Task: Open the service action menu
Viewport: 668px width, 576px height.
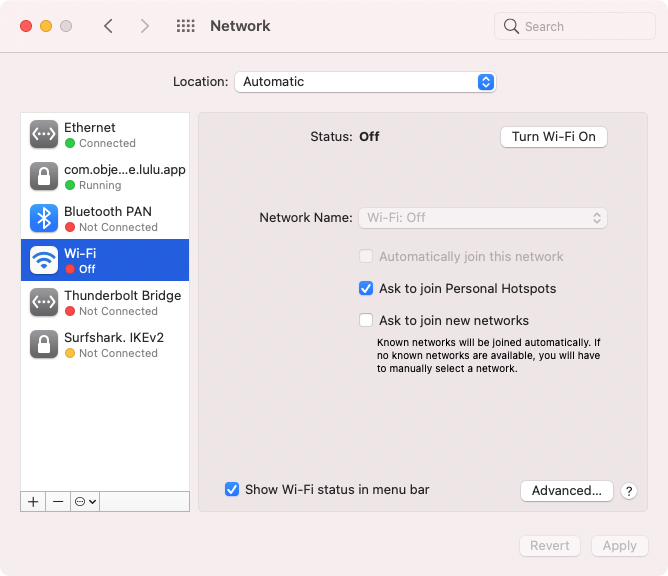Action: coord(85,501)
